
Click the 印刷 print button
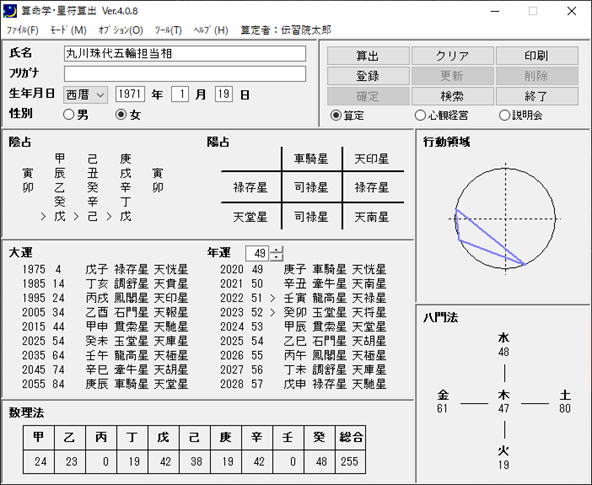[536, 56]
